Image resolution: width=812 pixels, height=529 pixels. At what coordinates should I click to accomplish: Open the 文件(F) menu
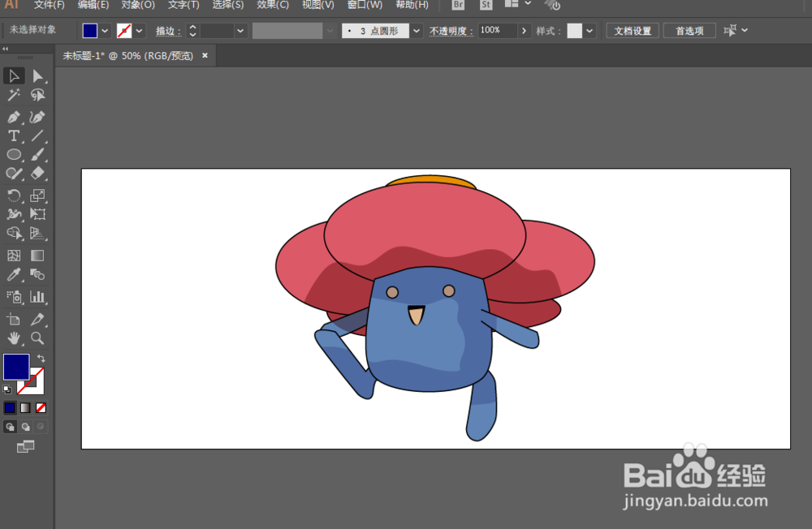(x=50, y=5)
